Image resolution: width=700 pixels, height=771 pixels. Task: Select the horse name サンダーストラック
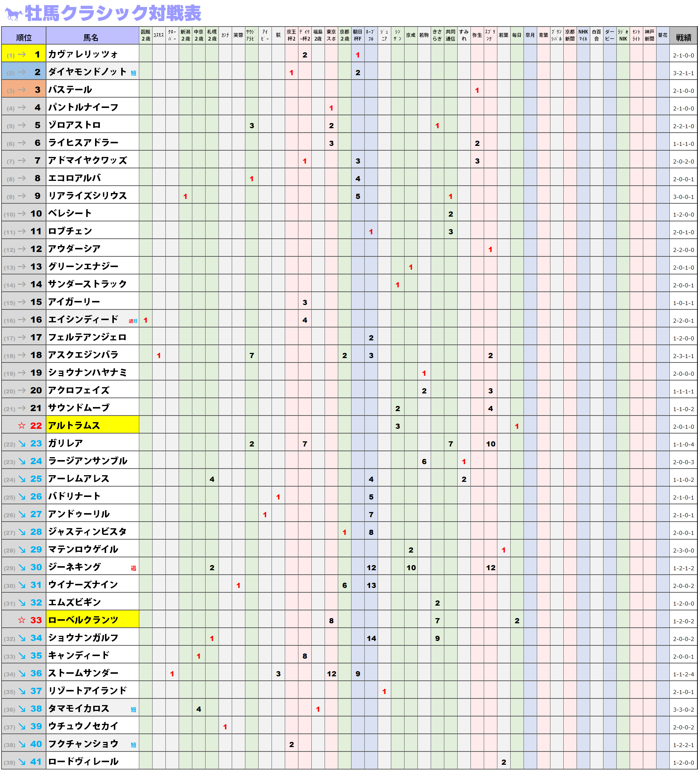coord(88,284)
